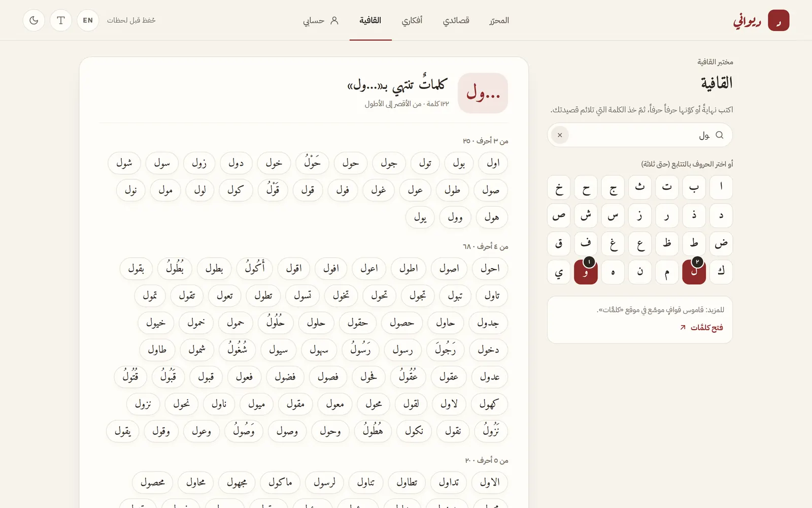The image size is (812, 508).
Task: Open the قصائدي tab
Action: [x=456, y=20]
